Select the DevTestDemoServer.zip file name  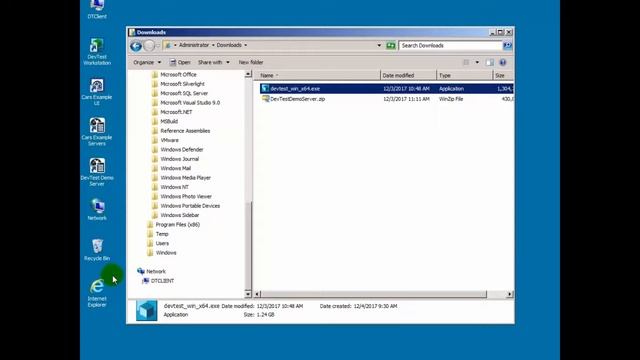[297, 99]
